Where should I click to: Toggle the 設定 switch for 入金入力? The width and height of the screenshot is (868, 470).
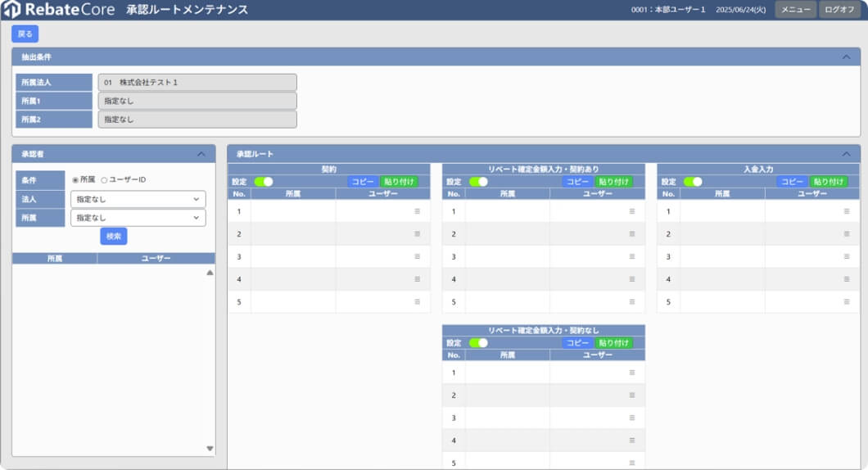coord(693,182)
